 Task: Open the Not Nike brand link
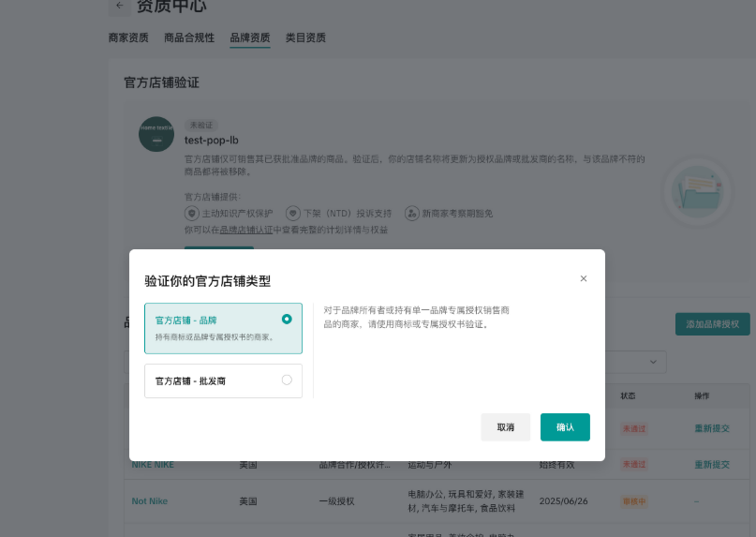(150, 501)
